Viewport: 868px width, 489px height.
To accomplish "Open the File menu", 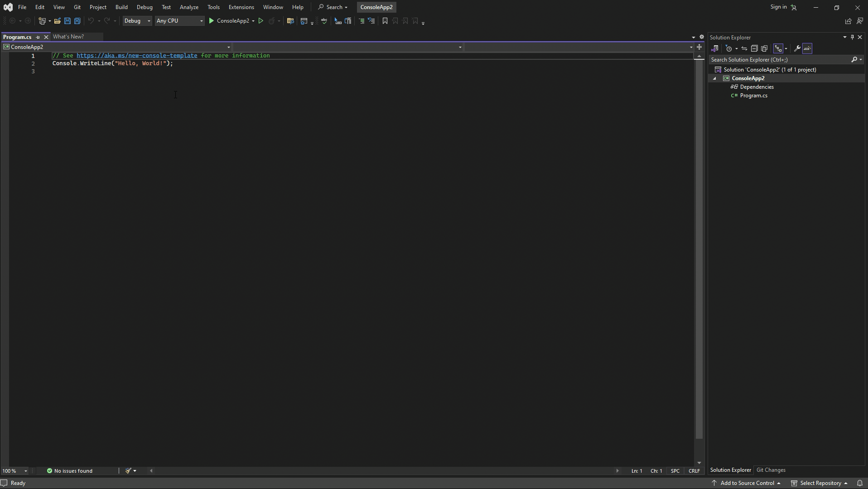I will [22, 7].
